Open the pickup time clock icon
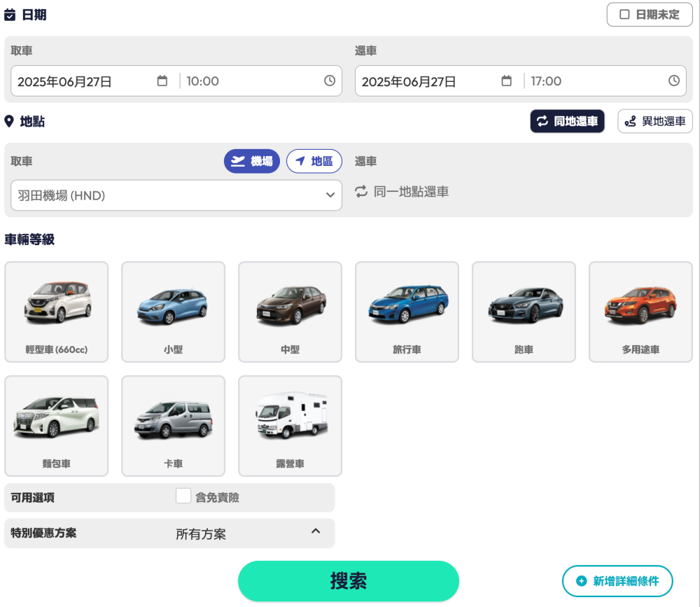The height and width of the screenshot is (607, 700). [330, 81]
